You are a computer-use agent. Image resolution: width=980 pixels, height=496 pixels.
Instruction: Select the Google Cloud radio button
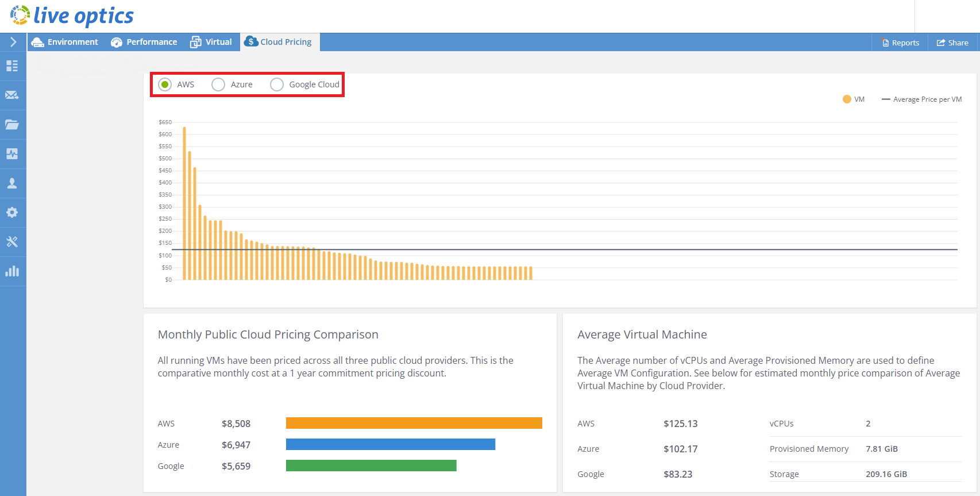click(x=277, y=84)
